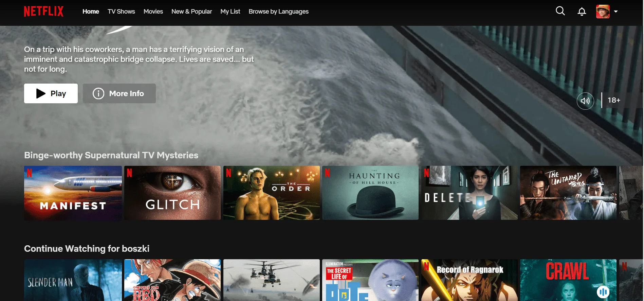The image size is (644, 301).
Task: Click the info circle icon in More Info
Action: [98, 93]
